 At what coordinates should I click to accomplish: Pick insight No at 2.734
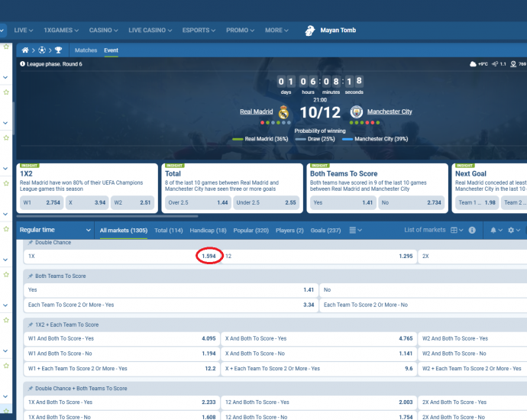coord(412,202)
